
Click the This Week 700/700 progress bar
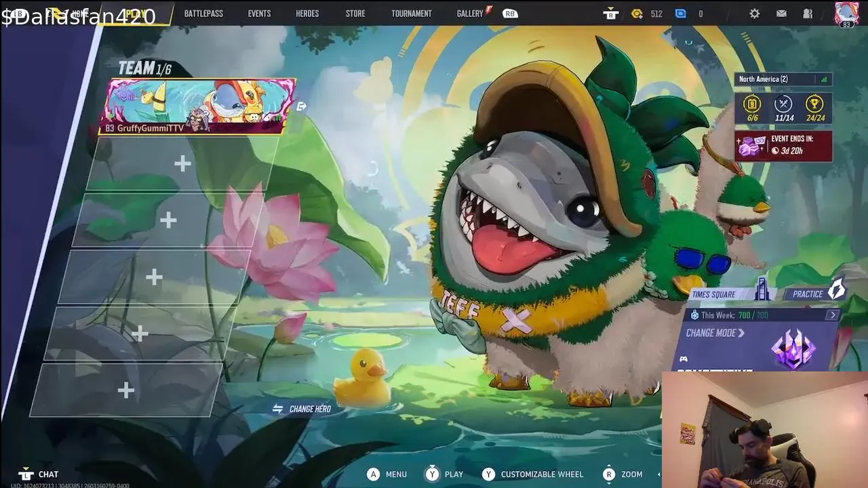click(764, 315)
